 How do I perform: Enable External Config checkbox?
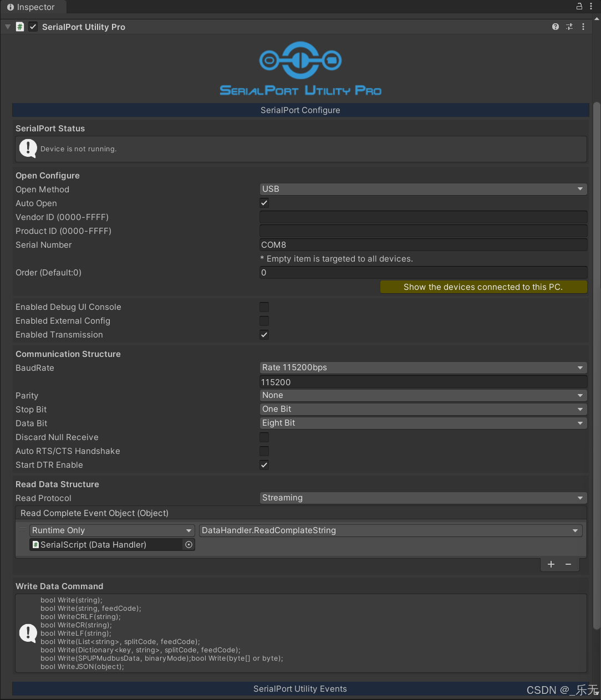pyautogui.click(x=264, y=321)
